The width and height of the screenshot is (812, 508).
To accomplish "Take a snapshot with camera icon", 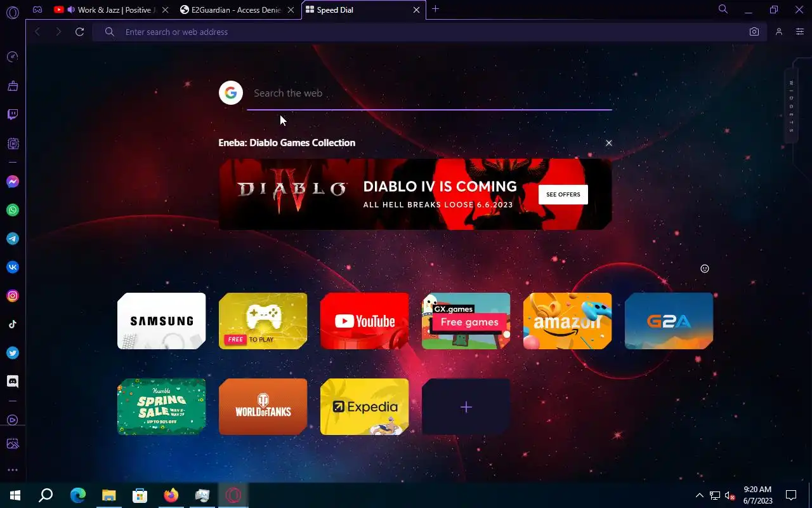I will 754,32.
